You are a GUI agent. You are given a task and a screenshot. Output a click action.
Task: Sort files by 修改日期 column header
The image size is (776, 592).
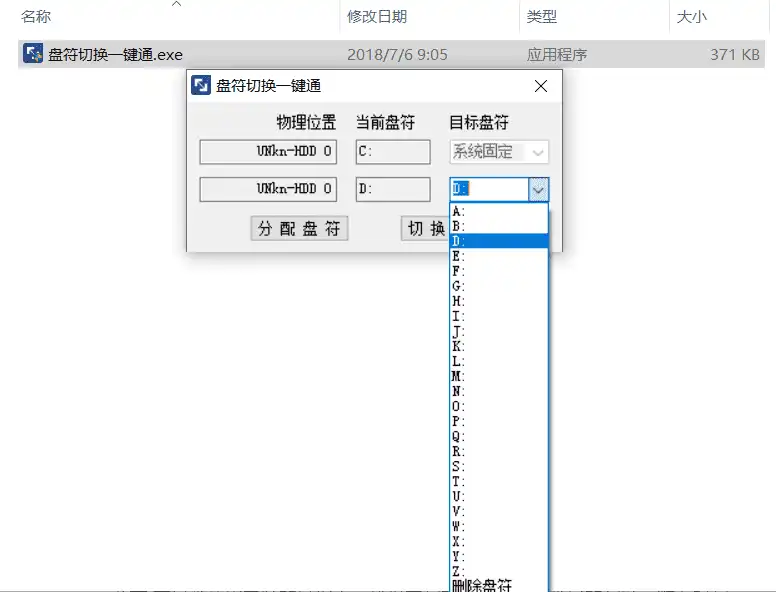point(377,17)
